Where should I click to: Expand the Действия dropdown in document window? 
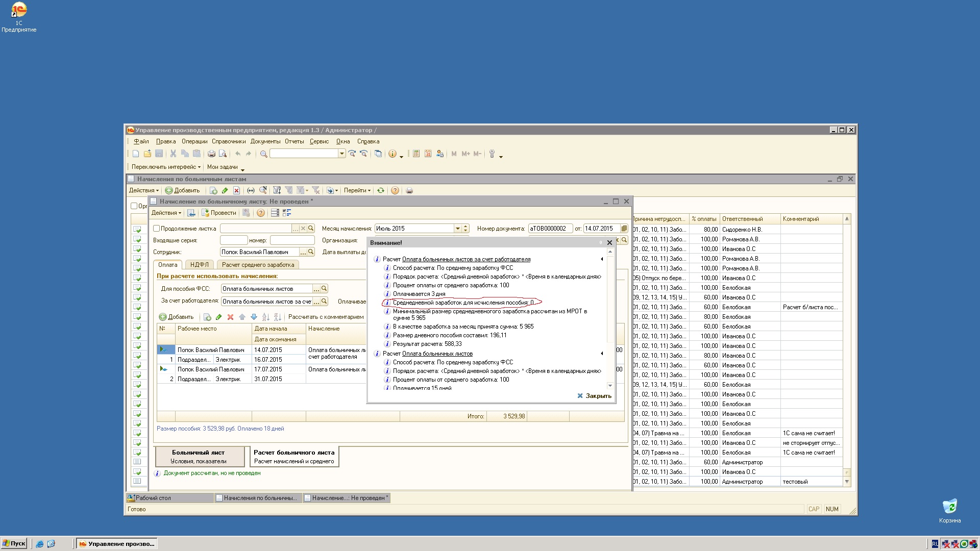pos(166,213)
